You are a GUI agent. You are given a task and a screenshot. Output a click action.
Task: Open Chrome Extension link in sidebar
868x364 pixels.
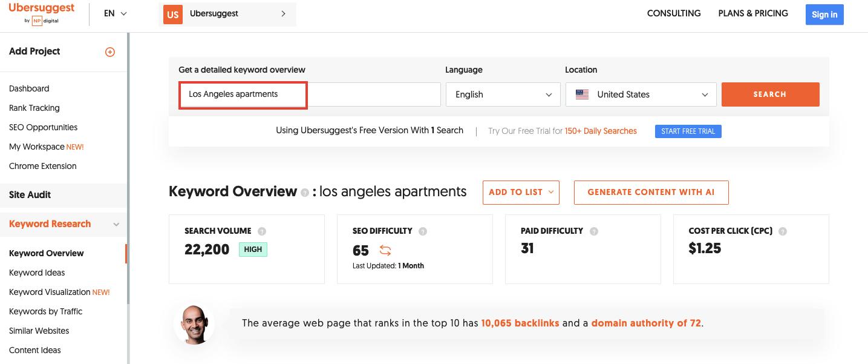coord(43,166)
